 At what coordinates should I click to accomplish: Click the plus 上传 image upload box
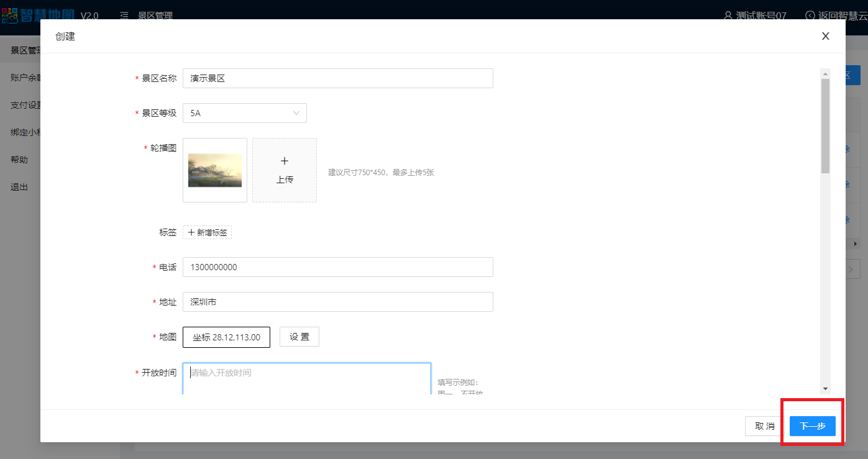coord(285,170)
